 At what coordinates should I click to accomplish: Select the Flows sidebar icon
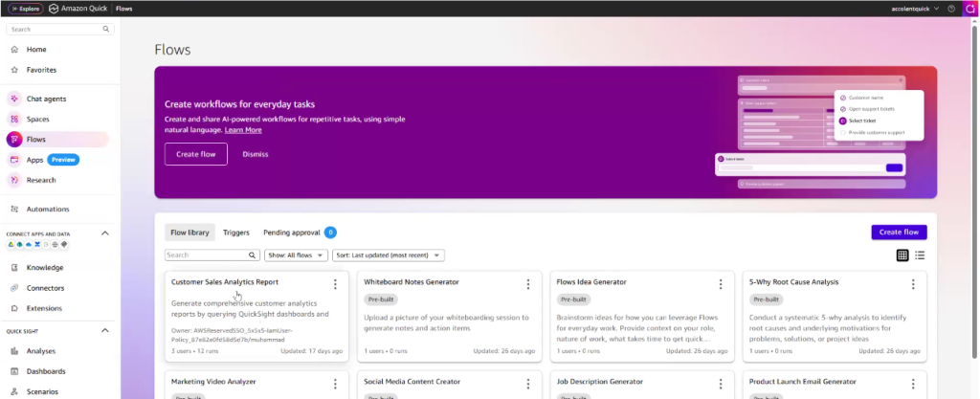(x=14, y=140)
